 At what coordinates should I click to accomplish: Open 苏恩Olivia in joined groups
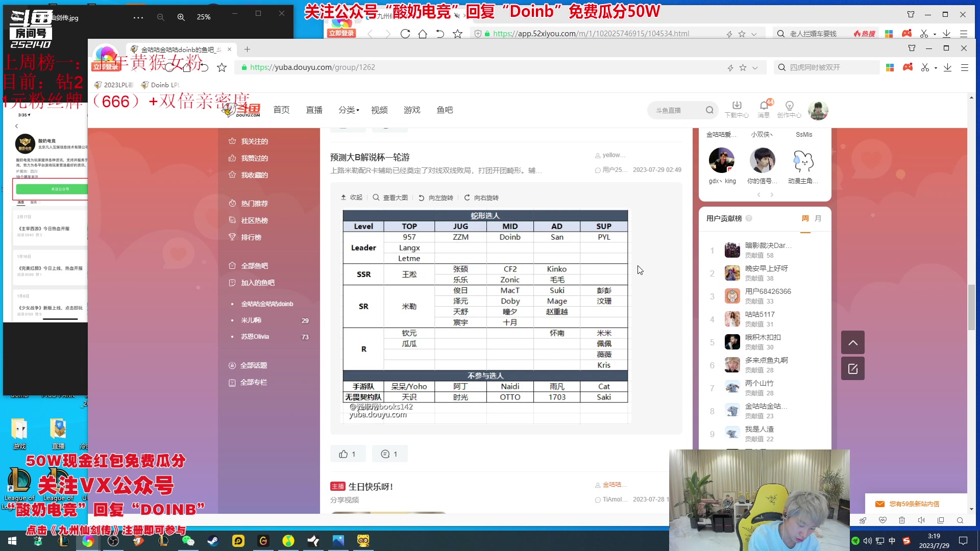pos(255,337)
